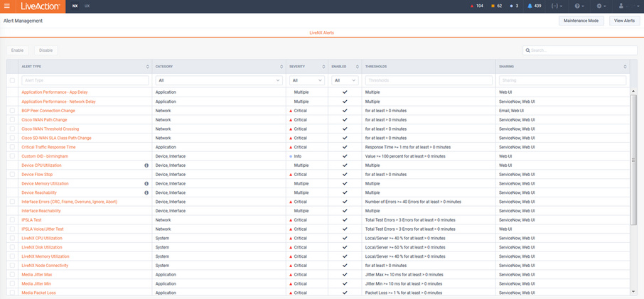Grab the table vertical scrollbar thumb

[633, 160]
